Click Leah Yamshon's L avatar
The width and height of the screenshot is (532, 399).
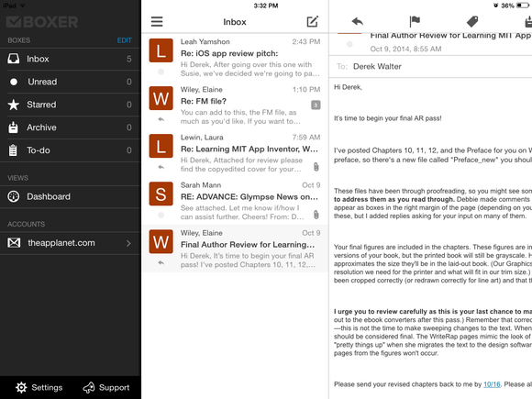coord(161,50)
